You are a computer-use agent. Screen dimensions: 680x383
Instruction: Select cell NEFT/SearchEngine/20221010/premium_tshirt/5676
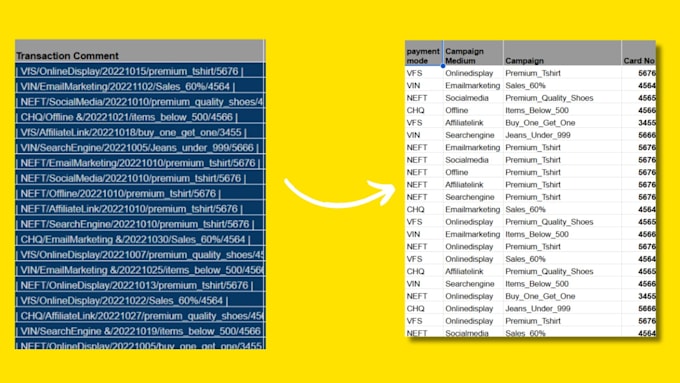click(x=140, y=224)
